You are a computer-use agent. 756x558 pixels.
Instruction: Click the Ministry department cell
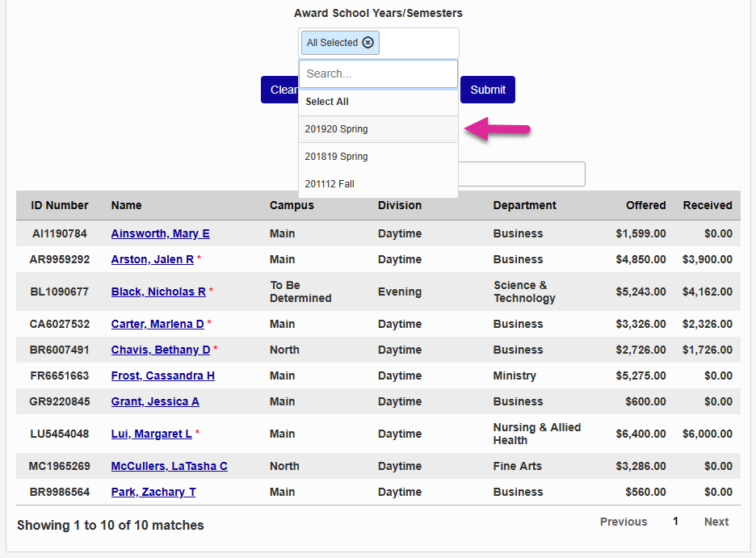tap(514, 375)
